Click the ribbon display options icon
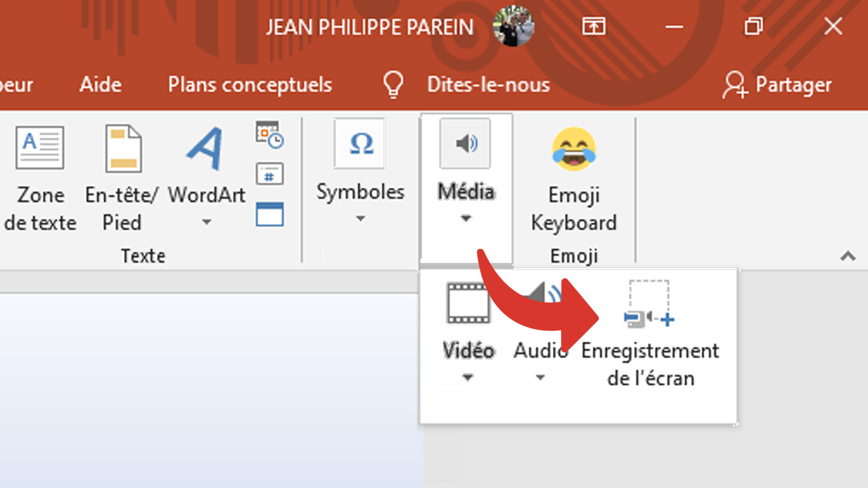 (593, 25)
